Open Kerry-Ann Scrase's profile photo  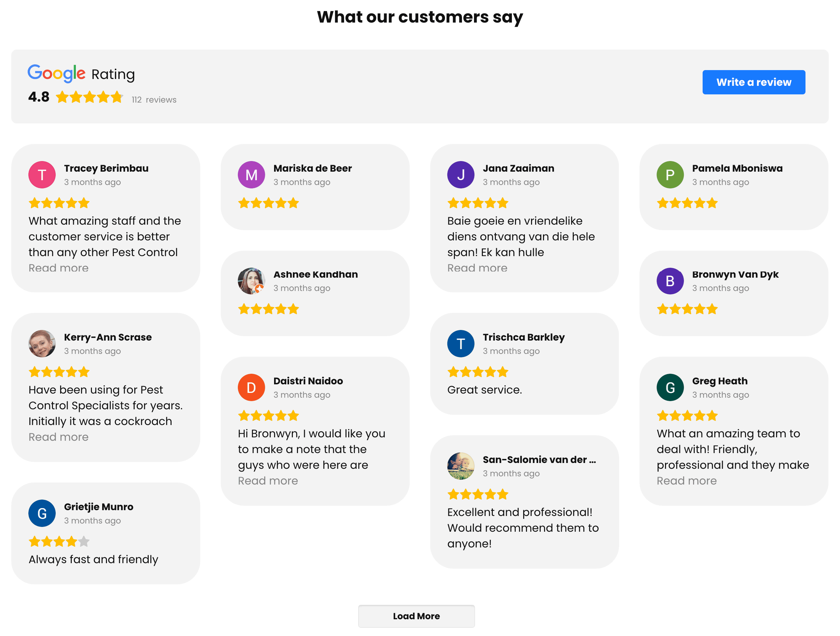[42, 344]
